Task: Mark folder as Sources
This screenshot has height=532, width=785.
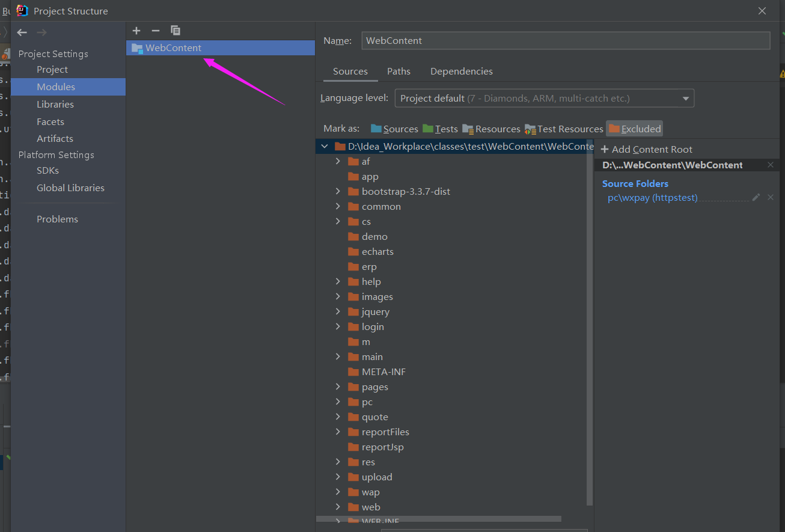Action: tap(394, 129)
